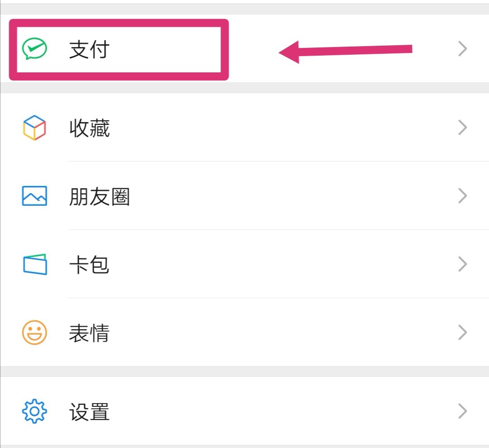This screenshot has width=489, height=448.
Task: Tap the Moments landscape picture icon
Action: coord(34,196)
